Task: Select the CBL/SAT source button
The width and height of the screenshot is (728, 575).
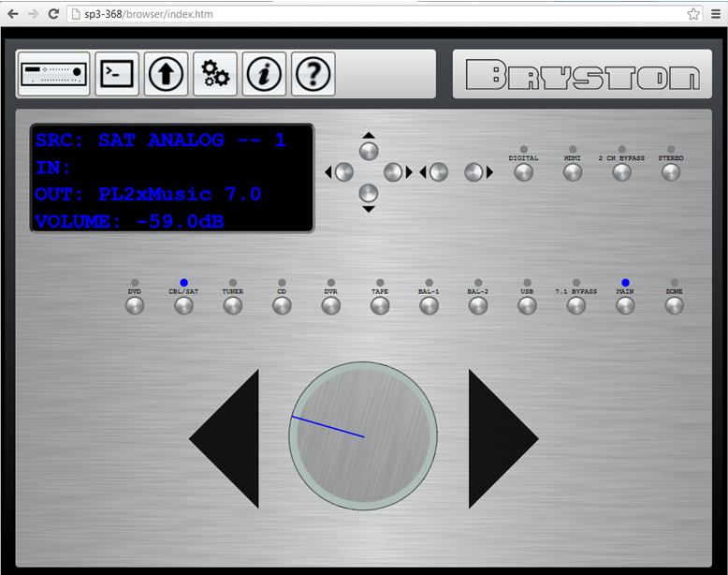Action: [x=183, y=306]
